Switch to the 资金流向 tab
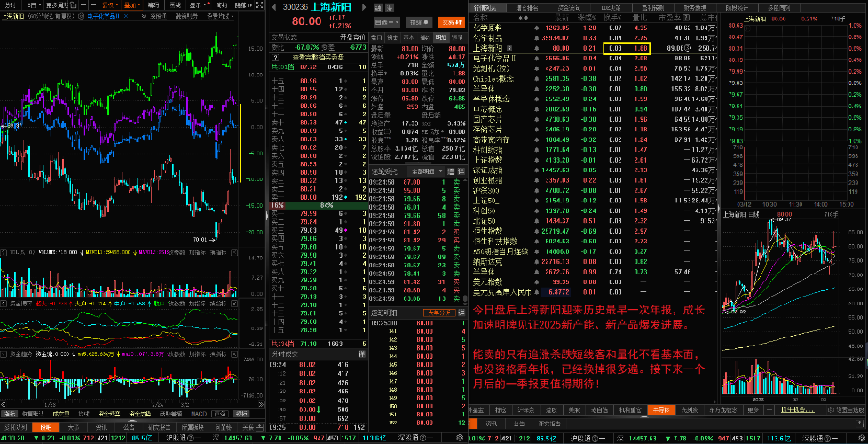 pos(569,8)
